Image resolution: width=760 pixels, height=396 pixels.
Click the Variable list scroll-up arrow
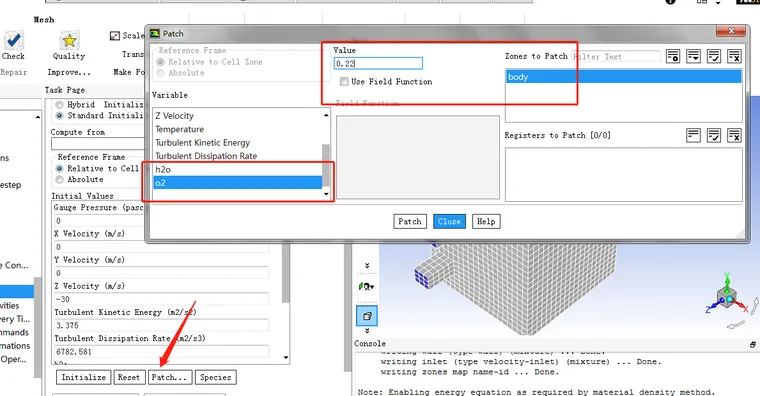tap(326, 115)
